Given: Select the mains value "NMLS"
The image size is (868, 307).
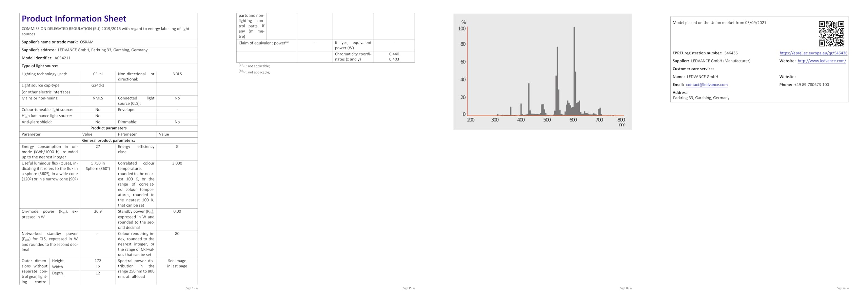Looking at the screenshot, I should pos(98,98).
